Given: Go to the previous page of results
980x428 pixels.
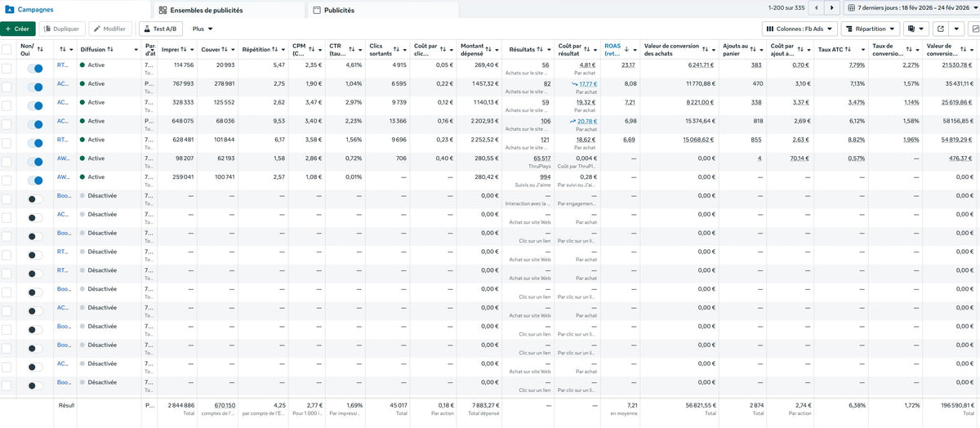Looking at the screenshot, I should pos(816,8).
